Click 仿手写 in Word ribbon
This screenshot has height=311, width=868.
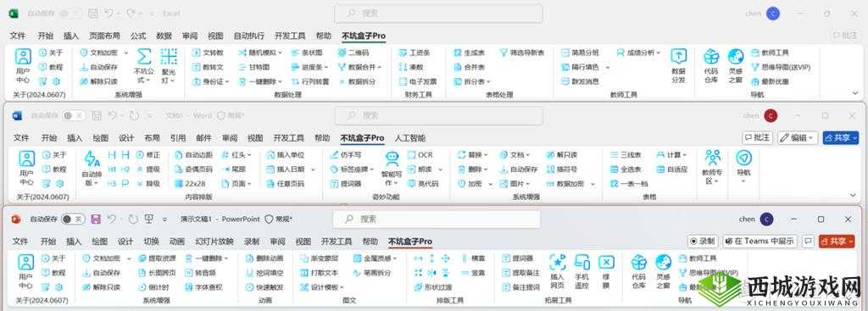pyautogui.click(x=346, y=155)
